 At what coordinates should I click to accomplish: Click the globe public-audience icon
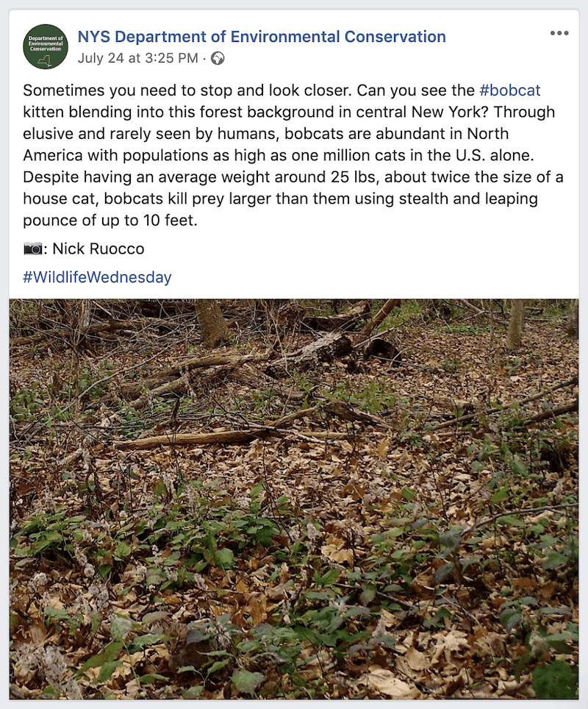coord(218,58)
